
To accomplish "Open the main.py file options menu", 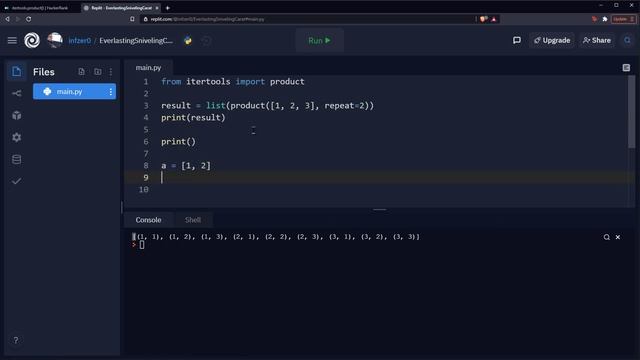I will tap(111, 92).
